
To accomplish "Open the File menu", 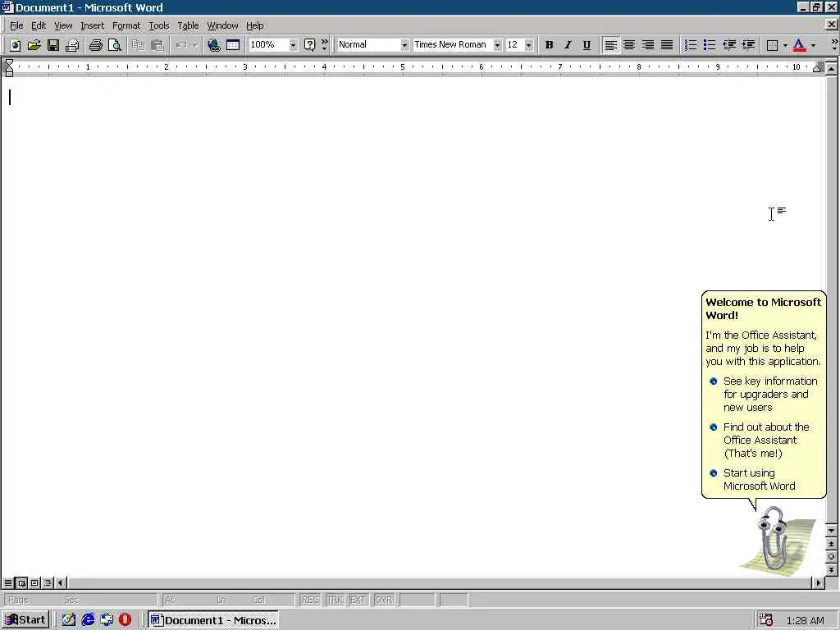I will 16,25.
